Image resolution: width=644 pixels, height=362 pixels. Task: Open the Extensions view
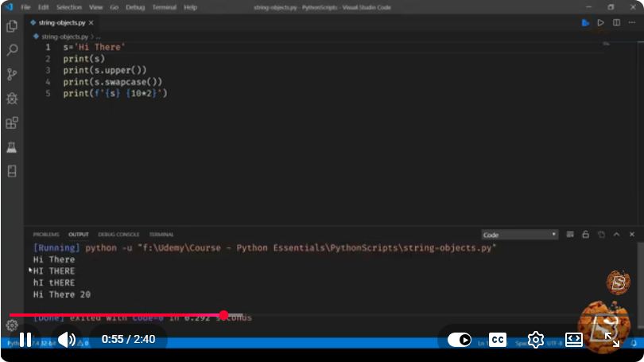12,123
